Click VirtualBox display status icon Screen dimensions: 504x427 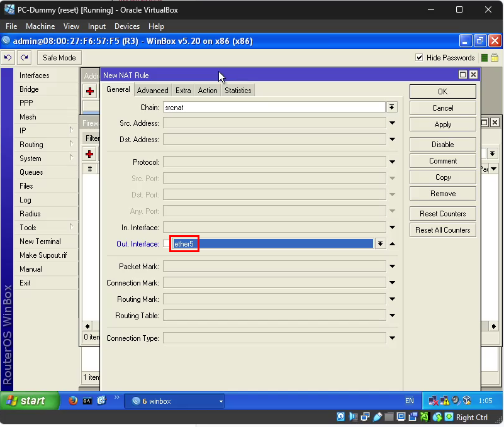401,417
